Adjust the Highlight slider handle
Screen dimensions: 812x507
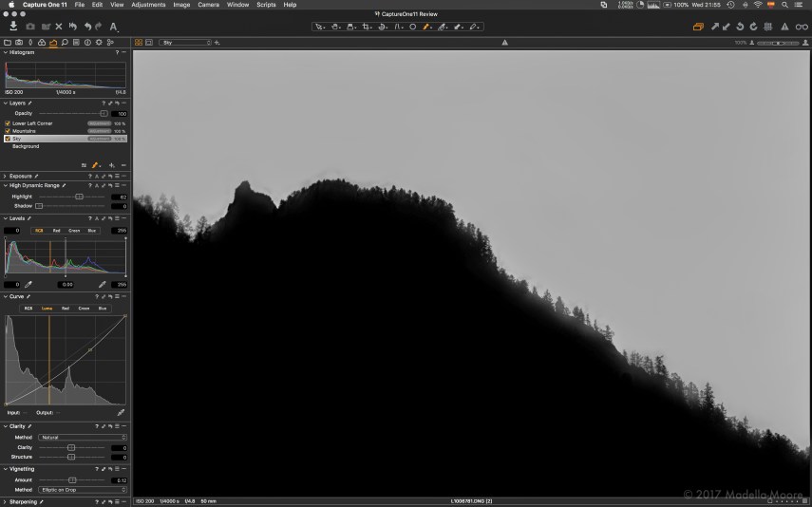coord(79,197)
